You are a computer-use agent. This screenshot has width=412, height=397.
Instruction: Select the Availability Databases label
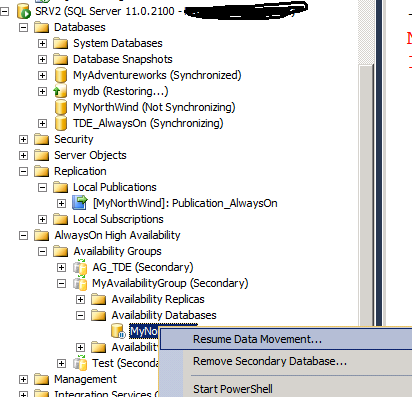164,315
